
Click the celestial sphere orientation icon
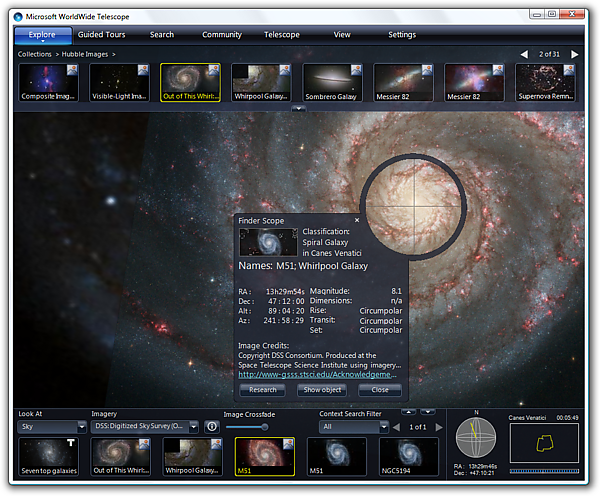pyautogui.click(x=476, y=437)
